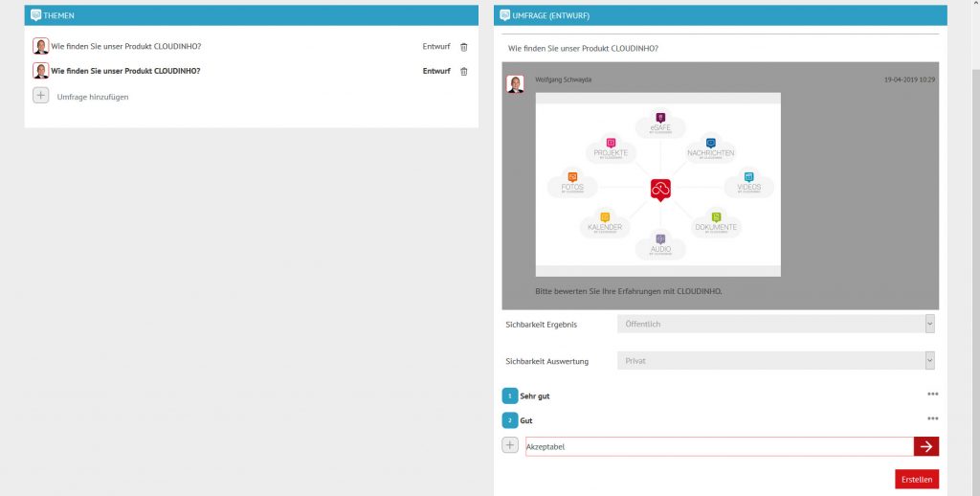Viewport: 980px width, 496px height.
Task: Click the Erstellen button
Action: pyautogui.click(x=917, y=480)
